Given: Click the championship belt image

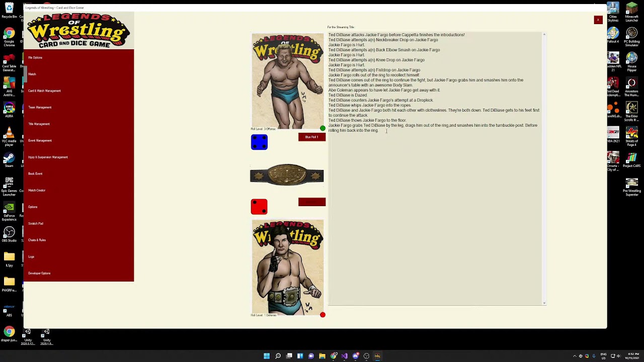Looking at the screenshot, I should pos(287,175).
